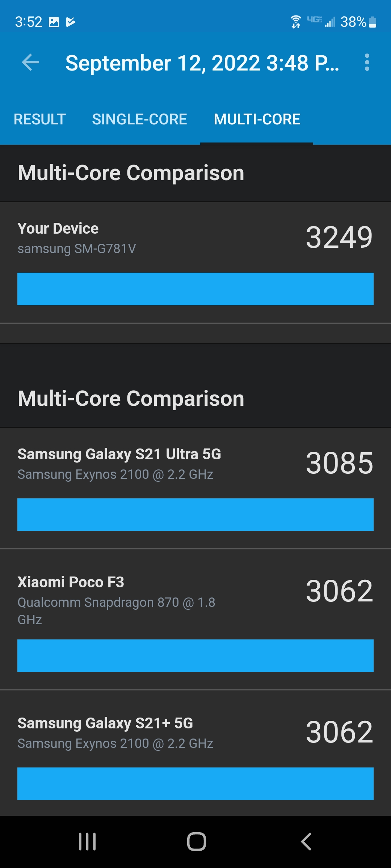Tap the battery indicator icon
391x868 pixels.
[372, 22]
